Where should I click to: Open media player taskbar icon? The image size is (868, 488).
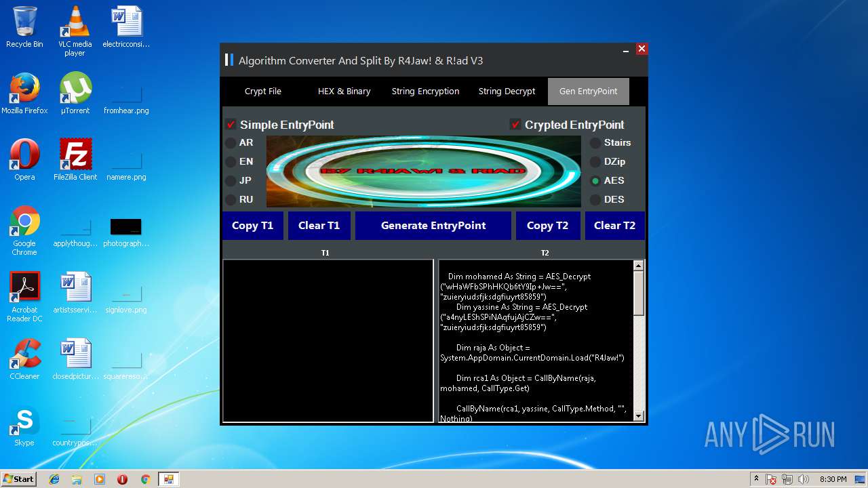click(100, 479)
